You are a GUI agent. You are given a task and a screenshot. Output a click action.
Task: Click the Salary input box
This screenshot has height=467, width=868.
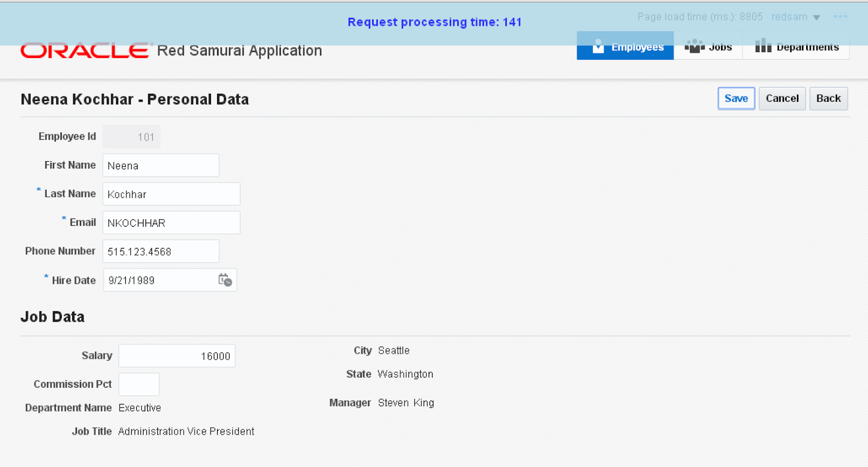pyautogui.click(x=176, y=356)
